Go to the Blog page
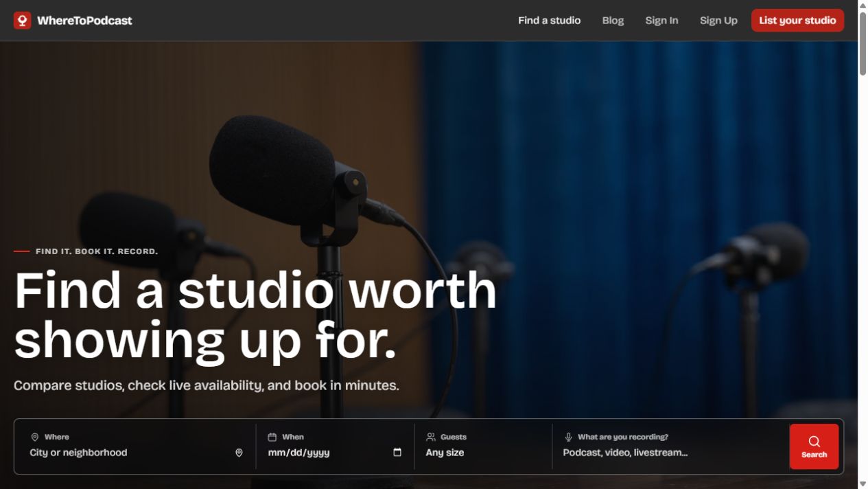Screen dimensions: 868x489 (613, 21)
